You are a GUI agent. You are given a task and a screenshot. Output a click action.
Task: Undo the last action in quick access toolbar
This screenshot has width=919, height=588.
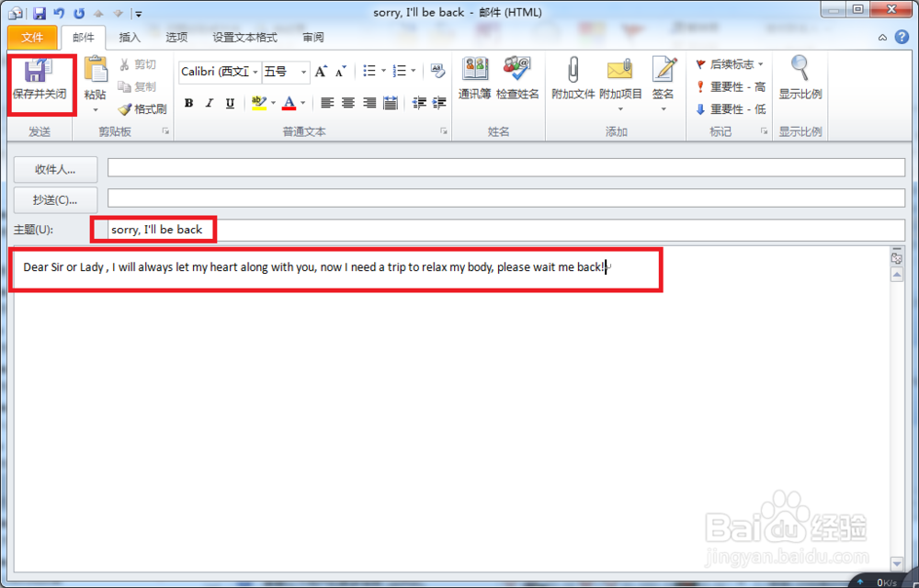coord(59,12)
